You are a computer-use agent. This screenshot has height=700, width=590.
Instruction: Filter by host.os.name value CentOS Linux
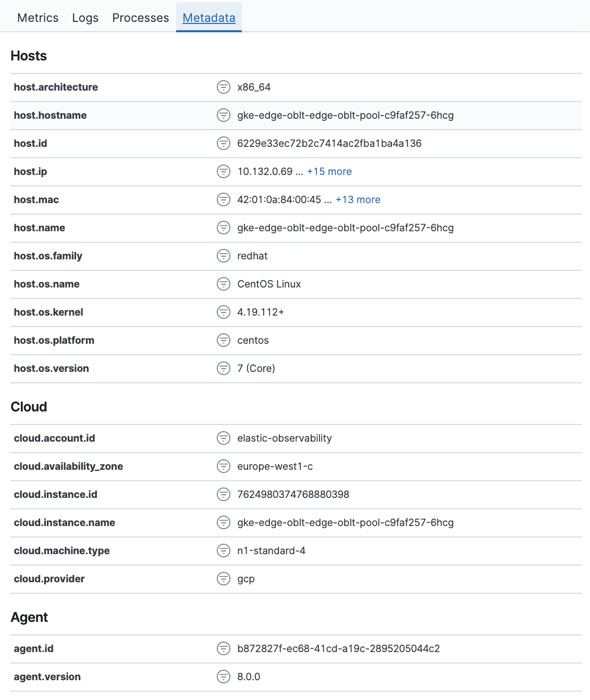pos(224,284)
